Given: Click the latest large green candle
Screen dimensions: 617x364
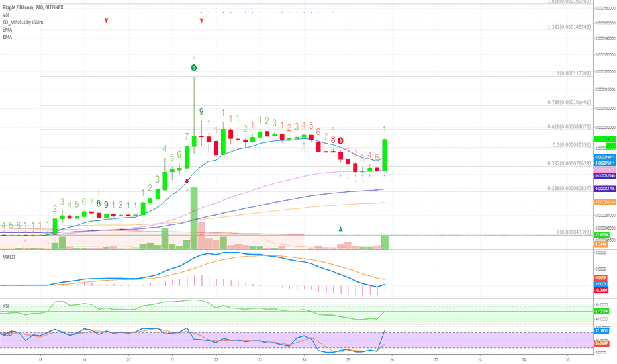Looking at the screenshot, I should tap(385, 155).
